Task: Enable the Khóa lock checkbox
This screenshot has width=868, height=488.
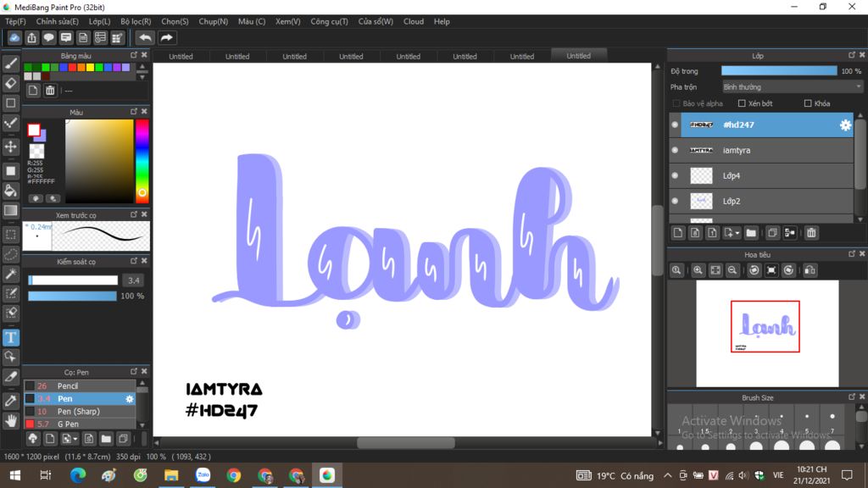Action: click(808, 103)
